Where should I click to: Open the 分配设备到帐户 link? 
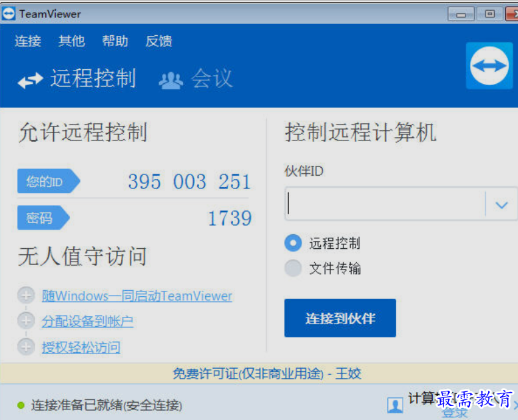tap(87, 321)
